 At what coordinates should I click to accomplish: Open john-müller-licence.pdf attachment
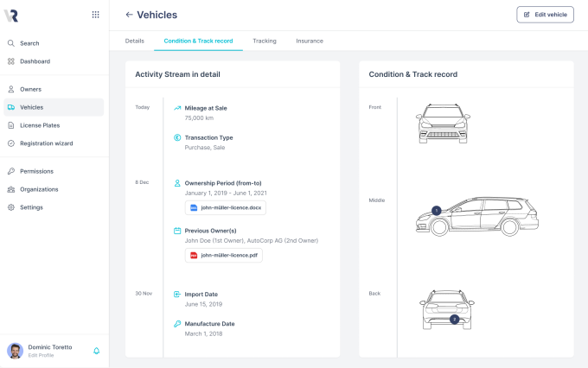224,256
